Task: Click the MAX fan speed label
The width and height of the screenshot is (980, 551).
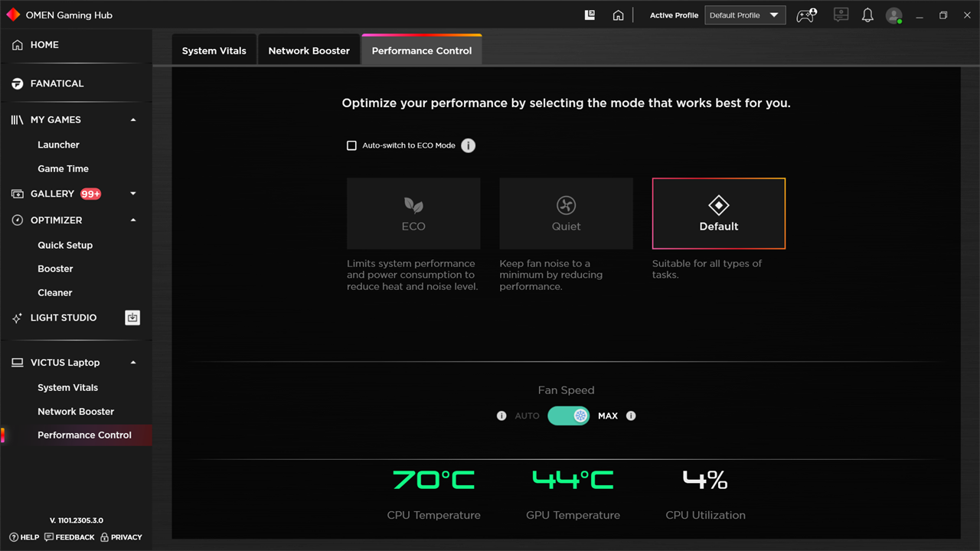Action: point(608,416)
